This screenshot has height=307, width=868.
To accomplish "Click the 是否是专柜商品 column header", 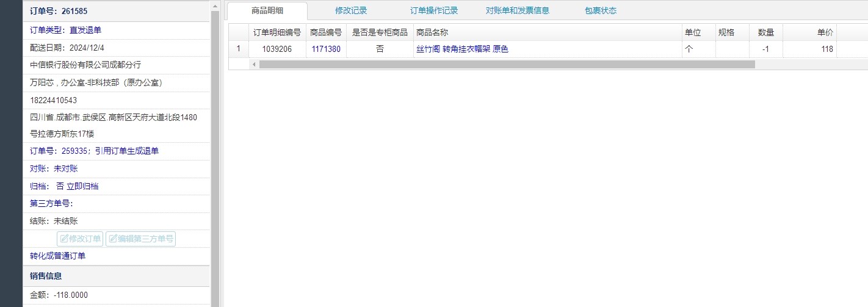I will coord(380,32).
